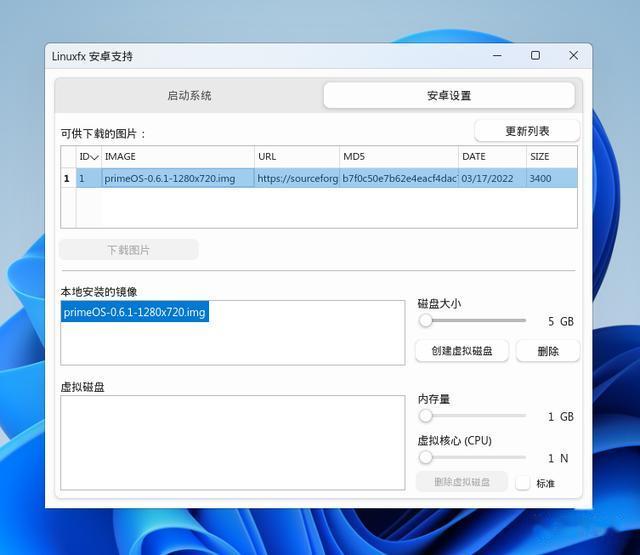Click the 更新列表 button
The height and width of the screenshot is (555, 640).
tap(527, 131)
